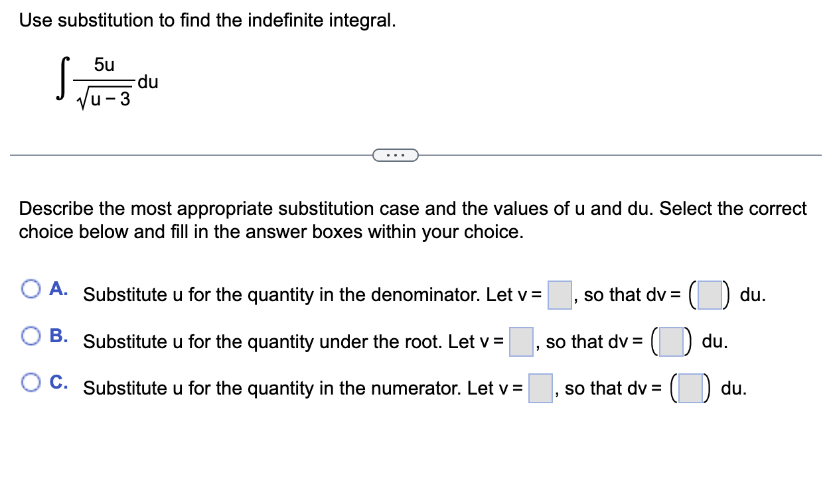Screen dimensions: 831x504
Task: Click the 'du' label in the integral
Action: pyautogui.click(x=149, y=82)
